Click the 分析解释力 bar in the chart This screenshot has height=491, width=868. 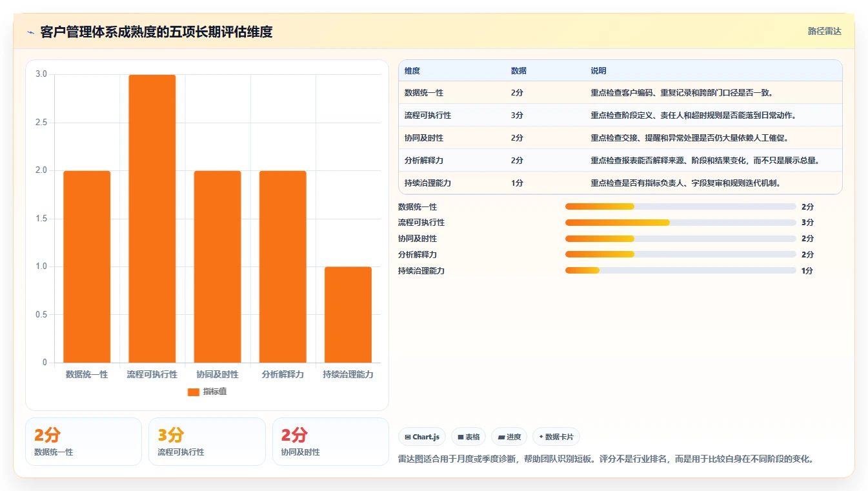[x=283, y=266]
